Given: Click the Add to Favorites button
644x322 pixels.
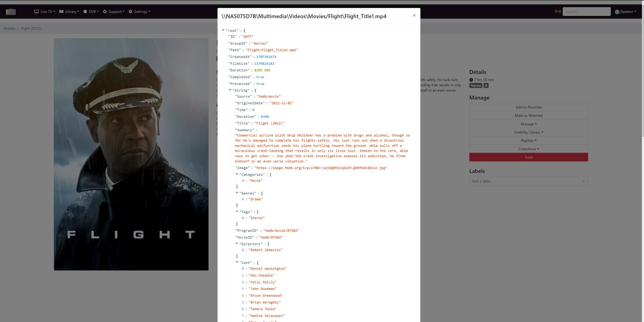Looking at the screenshot, I should [528, 107].
